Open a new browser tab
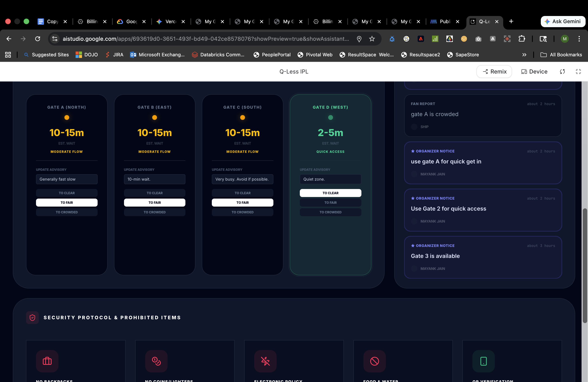588x382 pixels. pyautogui.click(x=511, y=21)
